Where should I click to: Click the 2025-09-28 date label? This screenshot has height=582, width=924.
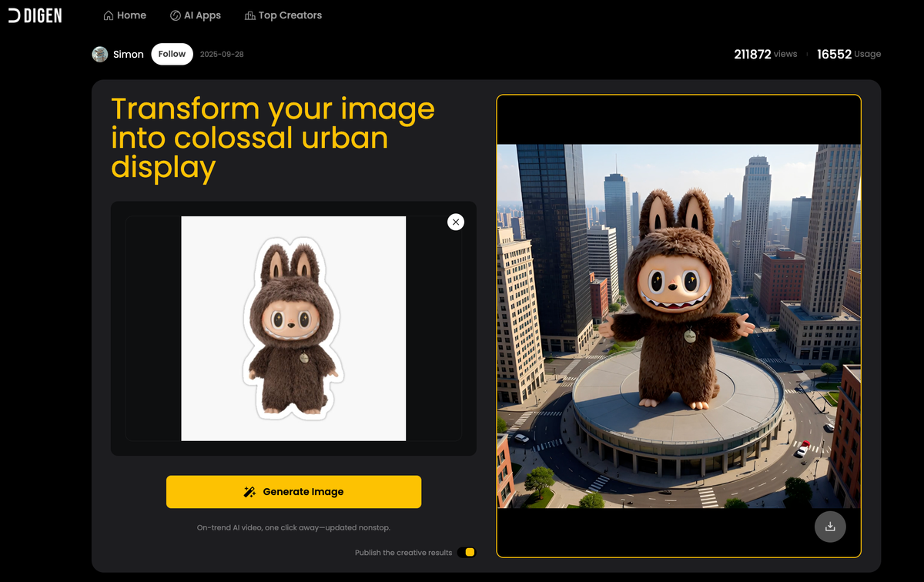223,54
